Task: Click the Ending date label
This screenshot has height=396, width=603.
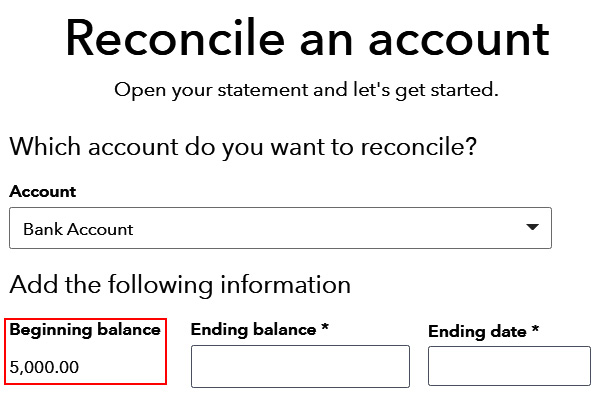Action: click(x=477, y=331)
